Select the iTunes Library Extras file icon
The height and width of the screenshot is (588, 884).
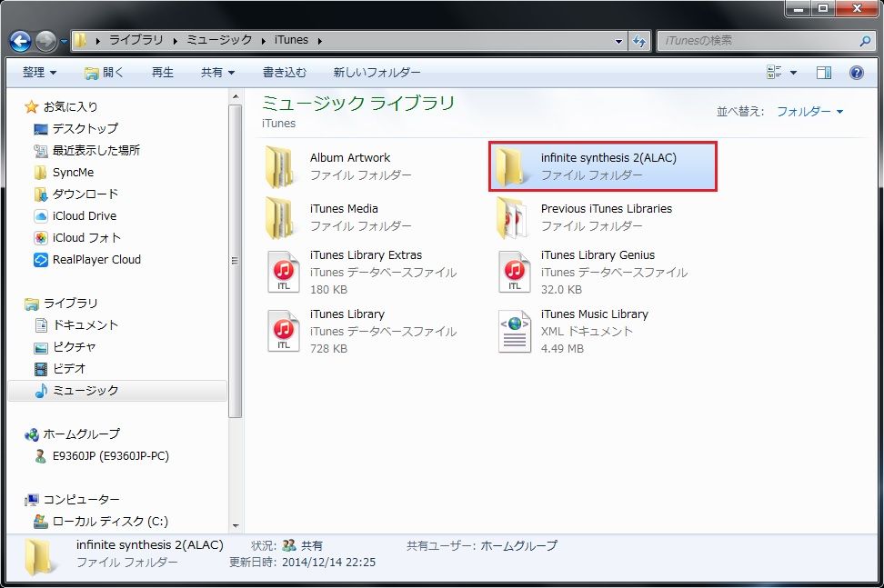pos(283,272)
